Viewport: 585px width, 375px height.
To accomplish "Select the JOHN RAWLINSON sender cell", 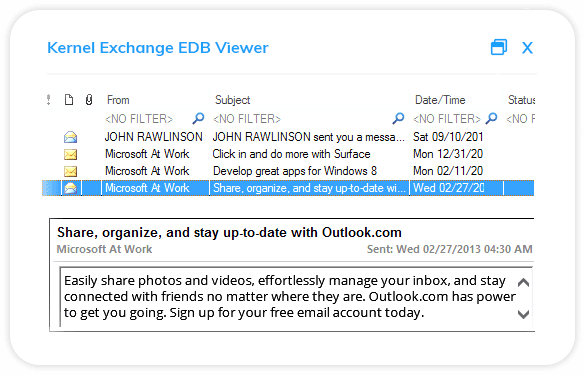I will tap(154, 137).
